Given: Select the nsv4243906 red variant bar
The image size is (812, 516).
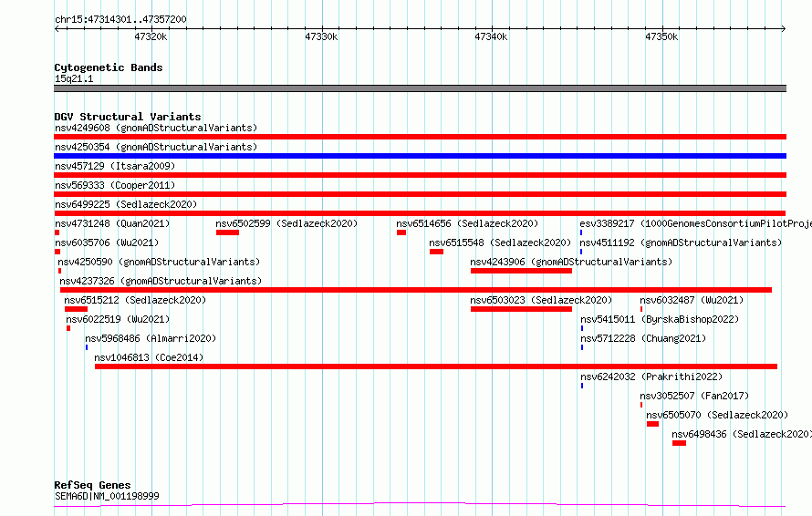Looking at the screenshot, I should [521, 271].
